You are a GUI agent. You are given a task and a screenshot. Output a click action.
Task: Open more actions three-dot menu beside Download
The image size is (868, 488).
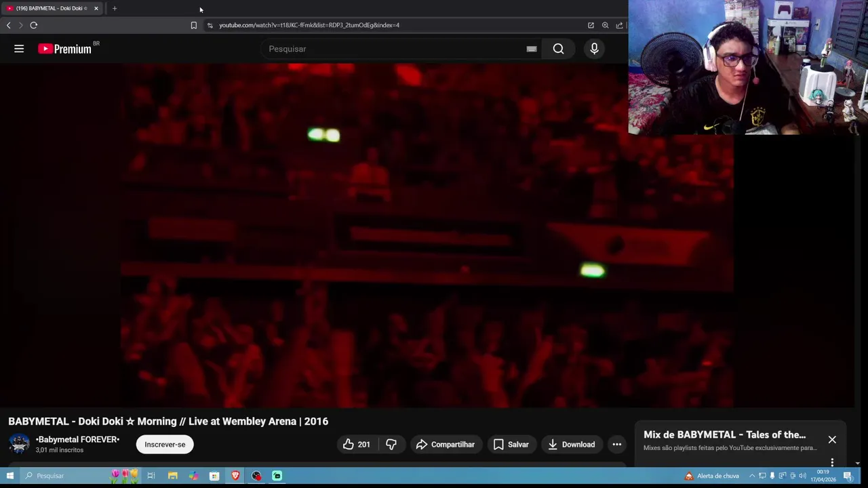coord(617,445)
